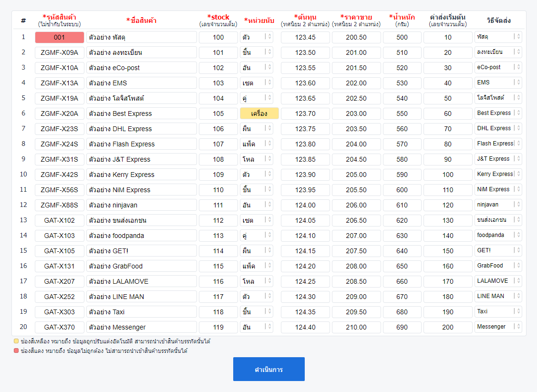Open unit dropdown showing โหล for GAT-X207
The height and width of the screenshot is (392, 537).
[x=256, y=281]
